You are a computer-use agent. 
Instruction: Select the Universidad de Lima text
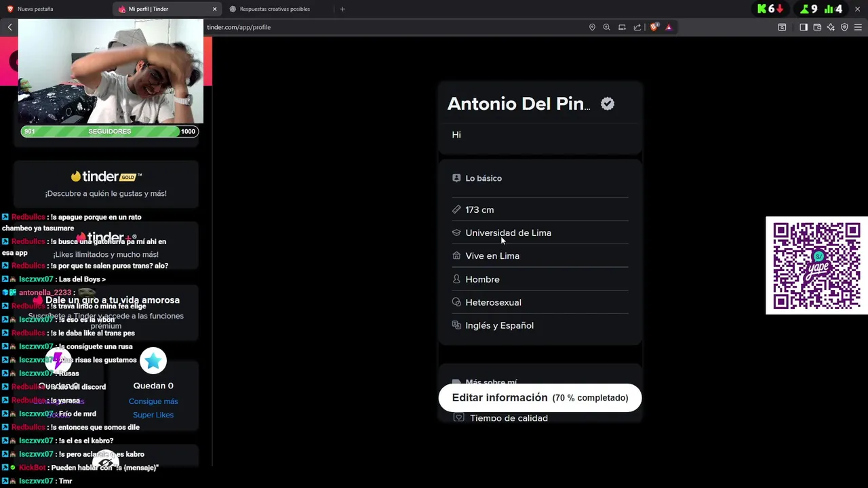(508, 232)
